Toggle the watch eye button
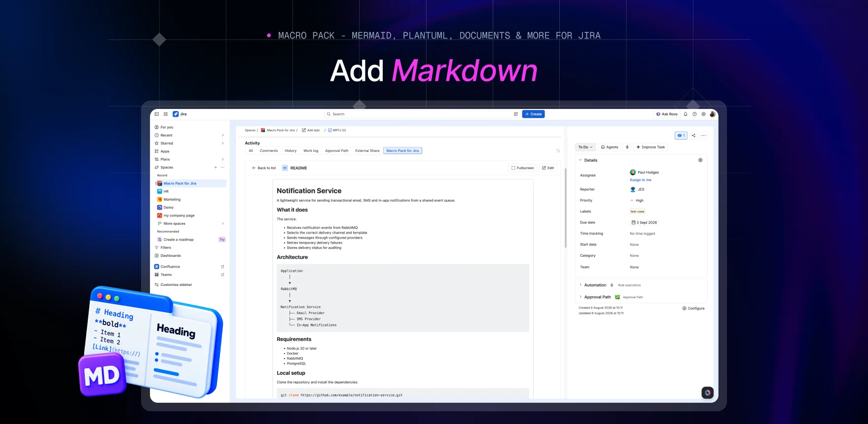 pyautogui.click(x=681, y=136)
